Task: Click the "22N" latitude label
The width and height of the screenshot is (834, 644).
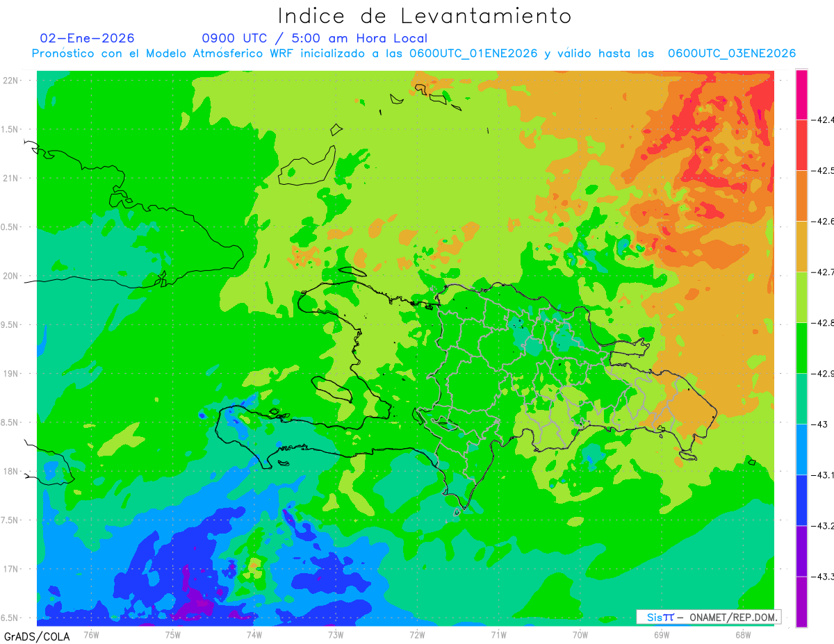Action: (x=11, y=81)
